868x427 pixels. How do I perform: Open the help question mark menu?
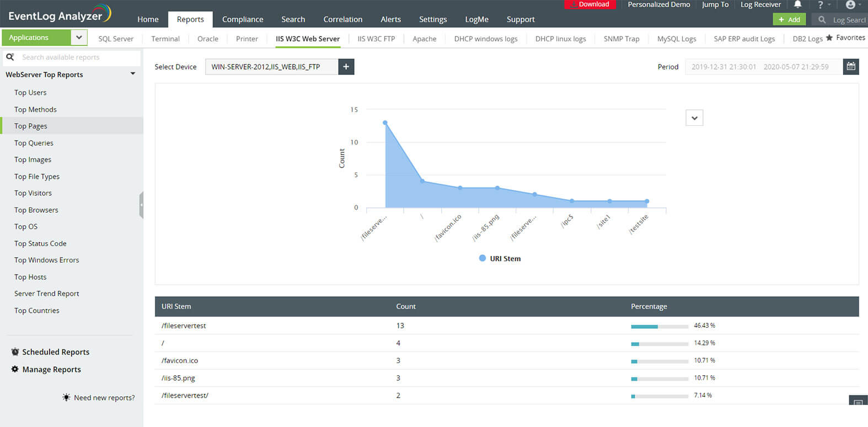point(821,4)
